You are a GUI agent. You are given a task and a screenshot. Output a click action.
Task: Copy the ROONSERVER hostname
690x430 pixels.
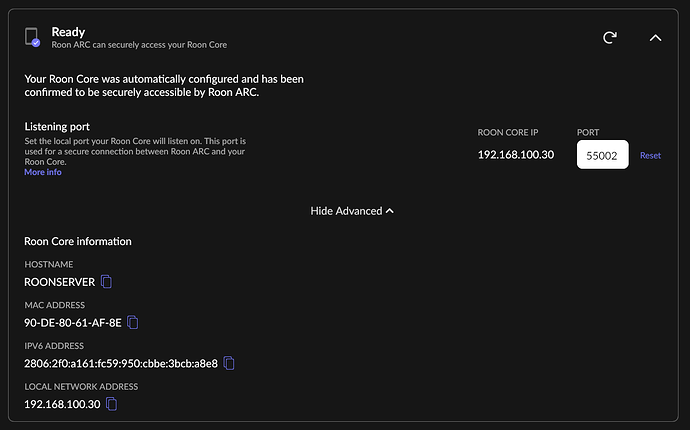(106, 282)
